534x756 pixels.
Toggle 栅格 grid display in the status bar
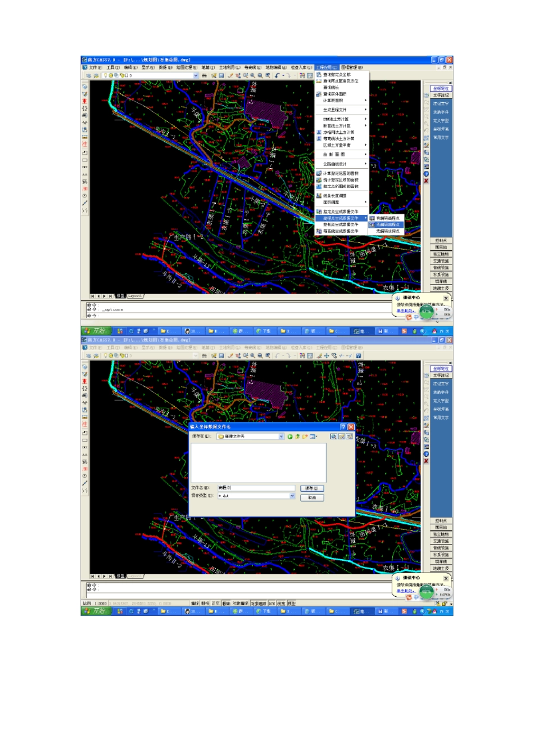[205, 603]
